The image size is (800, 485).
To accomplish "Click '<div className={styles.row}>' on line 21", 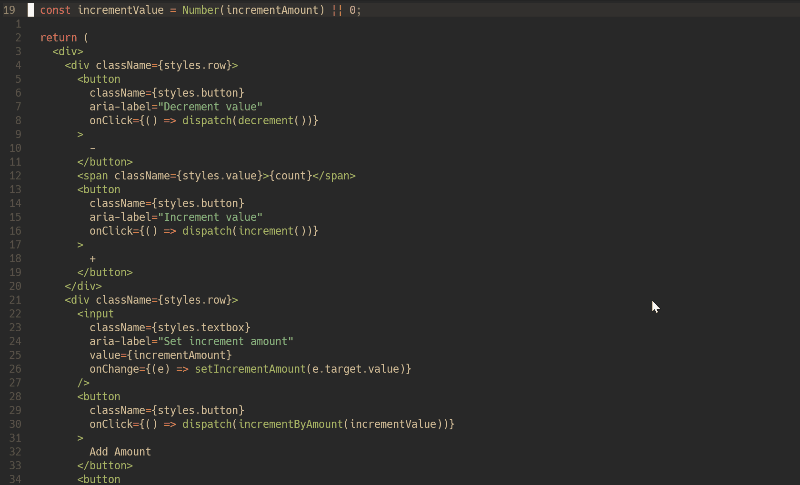I will [151, 300].
